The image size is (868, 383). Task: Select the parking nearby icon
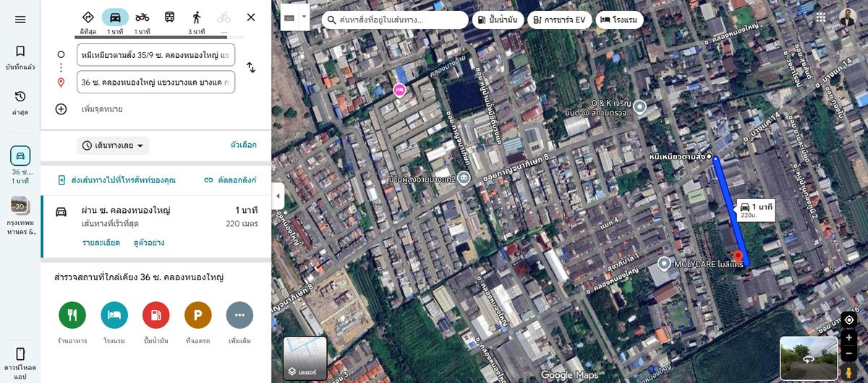click(x=197, y=315)
